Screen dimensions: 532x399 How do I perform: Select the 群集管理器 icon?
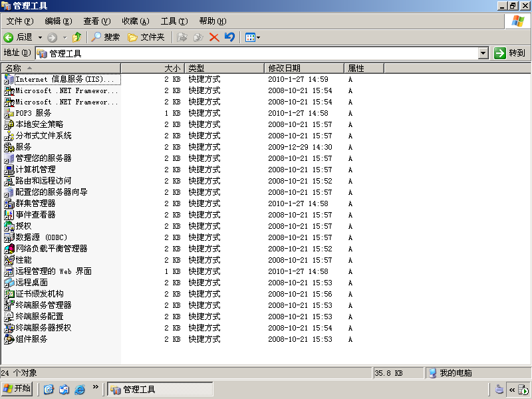(9, 203)
